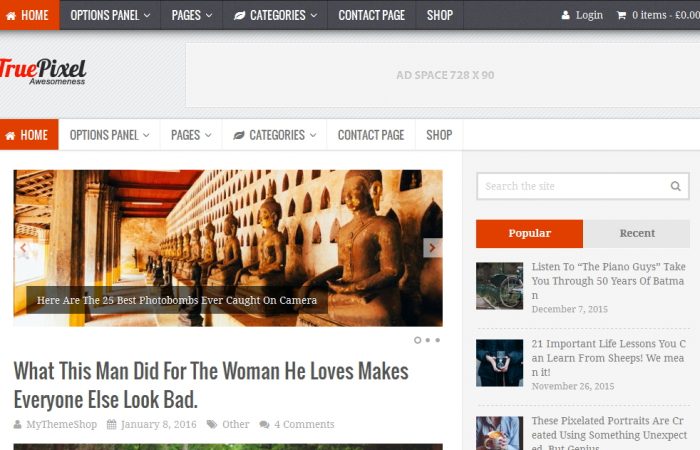
Task: Click the leaf icon beside Categories in top bar
Action: (x=240, y=15)
